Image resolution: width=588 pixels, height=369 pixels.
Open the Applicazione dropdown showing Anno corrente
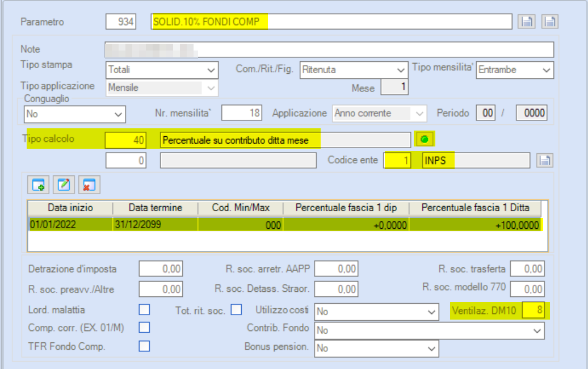pos(380,113)
